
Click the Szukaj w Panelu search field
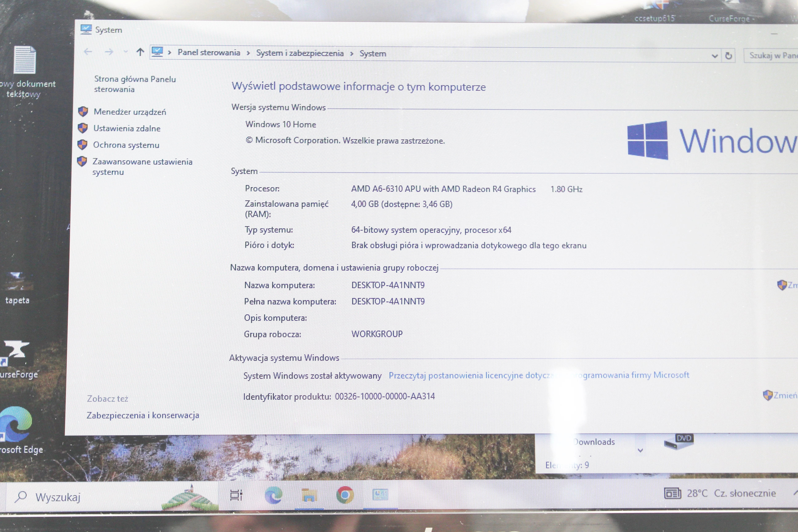tap(771, 56)
